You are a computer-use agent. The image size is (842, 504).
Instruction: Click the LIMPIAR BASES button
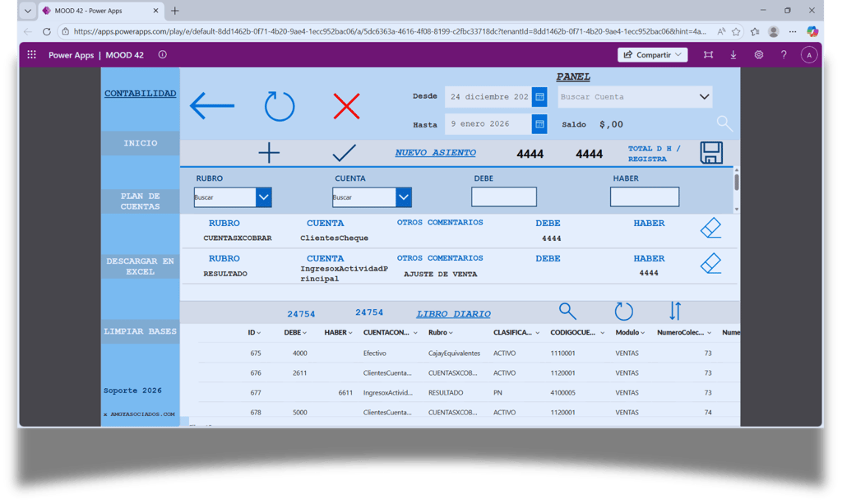tap(140, 331)
